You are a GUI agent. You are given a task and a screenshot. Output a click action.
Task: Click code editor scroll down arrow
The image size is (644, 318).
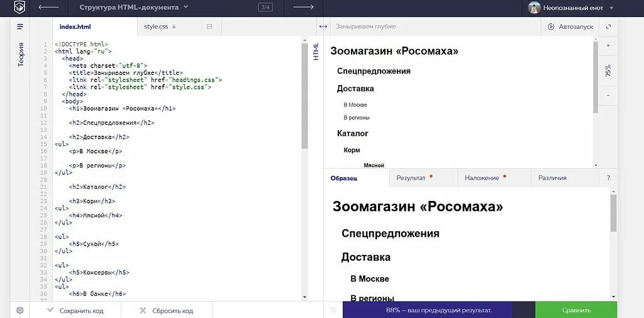[304, 297]
